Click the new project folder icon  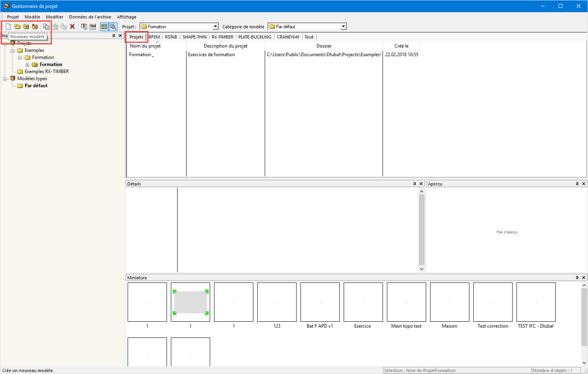coord(17,27)
